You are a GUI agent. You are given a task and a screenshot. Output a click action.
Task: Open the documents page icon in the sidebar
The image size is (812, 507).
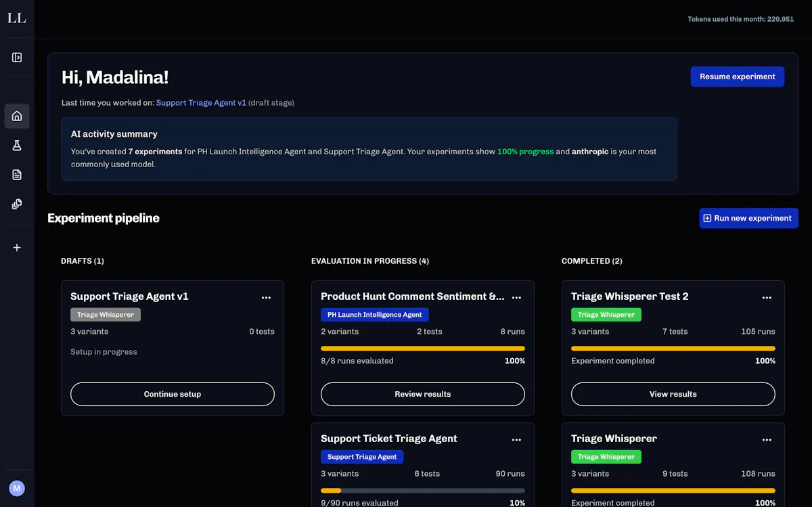[17, 175]
